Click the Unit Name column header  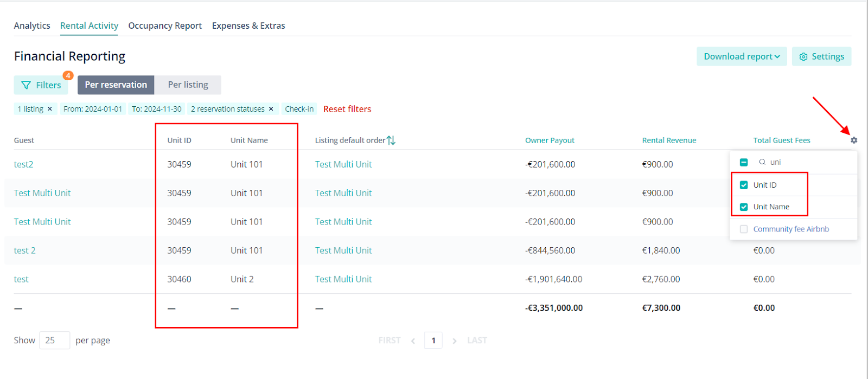click(249, 140)
